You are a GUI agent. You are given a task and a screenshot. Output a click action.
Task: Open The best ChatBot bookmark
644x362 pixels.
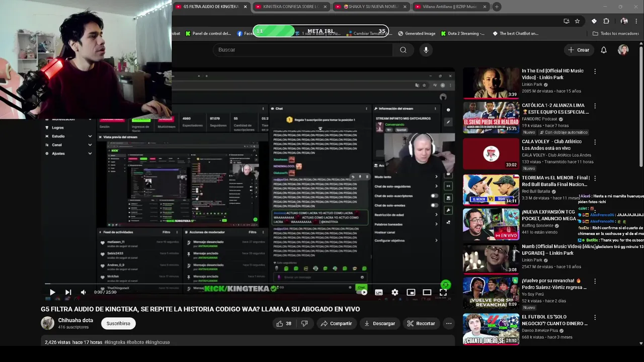click(x=516, y=34)
